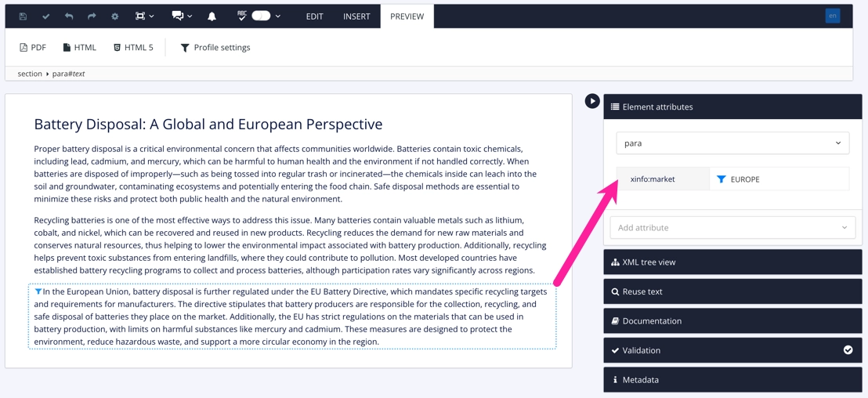Click the 'Battery Disposal' document title
This screenshot has width=868, height=398.
pyautogui.click(x=208, y=124)
